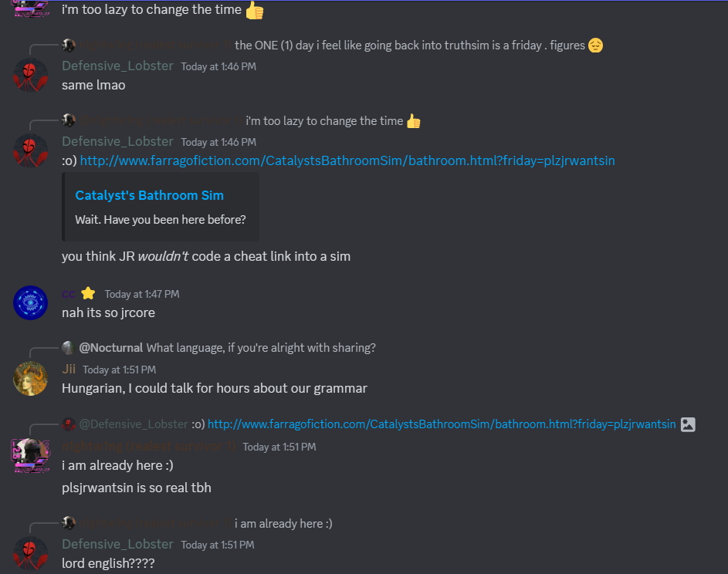This screenshot has width=728, height=574.
Task: Click the thumbs-up emoji in reply preview
Action: tap(413, 121)
